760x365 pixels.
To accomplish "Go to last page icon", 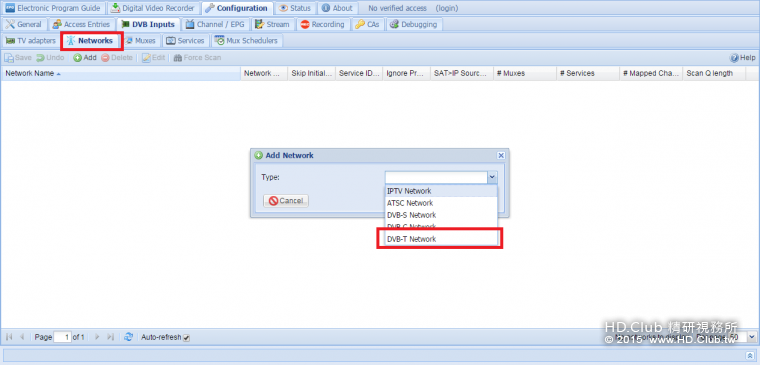I will [111, 337].
